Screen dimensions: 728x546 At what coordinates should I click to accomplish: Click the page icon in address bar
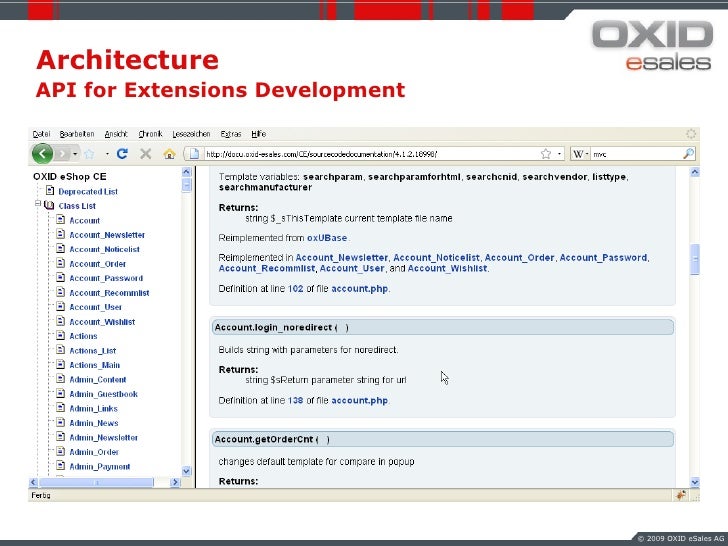click(x=194, y=154)
